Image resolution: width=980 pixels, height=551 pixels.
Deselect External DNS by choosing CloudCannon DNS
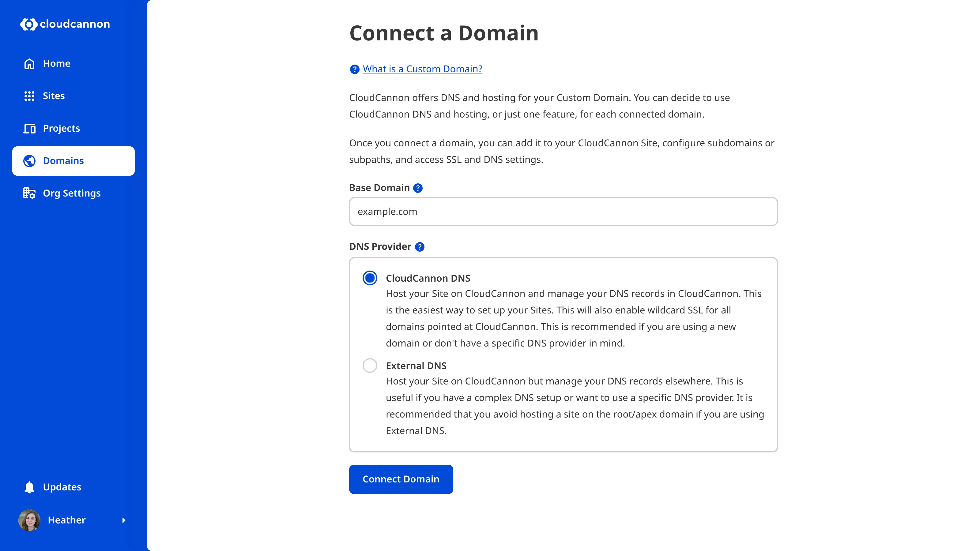tap(369, 278)
